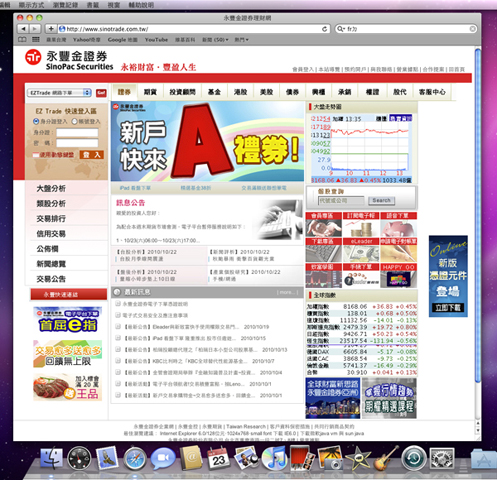The height and width of the screenshot is (480, 497).
Task: Open the HAPPY GO thumbnail tile
Action: (x=398, y=276)
